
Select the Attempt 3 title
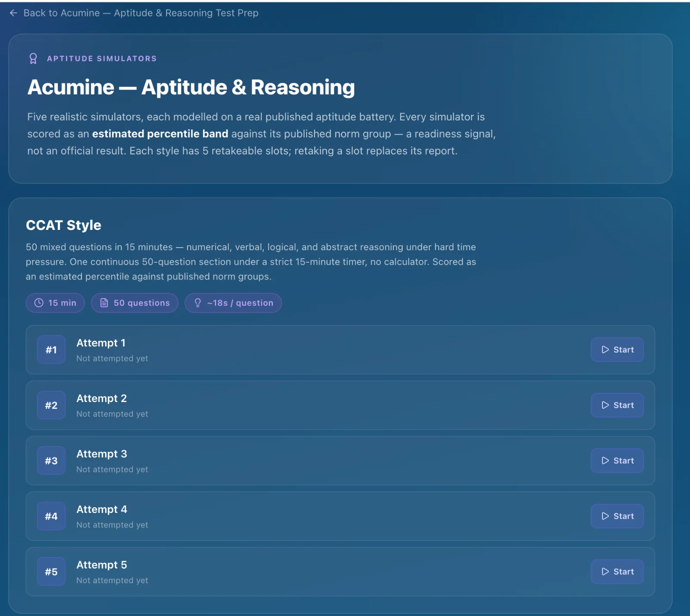click(102, 454)
